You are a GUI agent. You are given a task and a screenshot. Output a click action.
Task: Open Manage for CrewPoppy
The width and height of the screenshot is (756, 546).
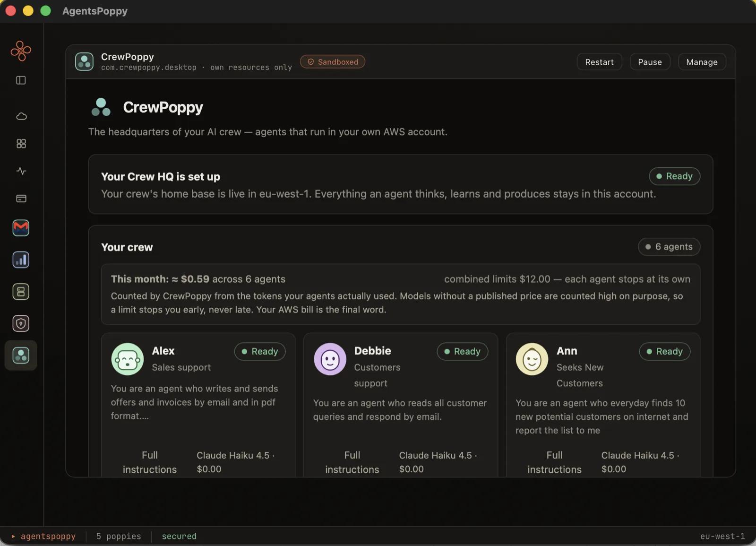[x=702, y=62]
